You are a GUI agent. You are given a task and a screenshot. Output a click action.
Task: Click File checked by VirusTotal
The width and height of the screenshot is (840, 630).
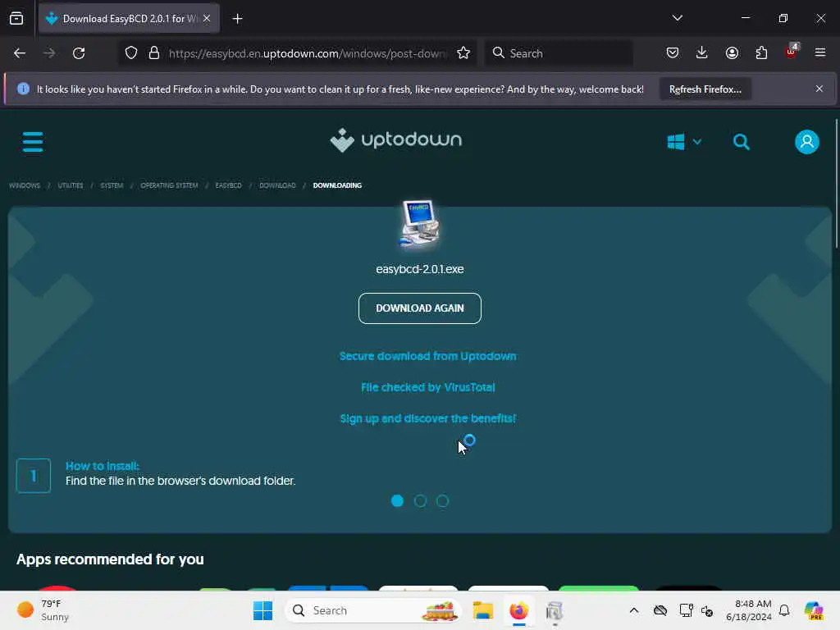pyautogui.click(x=427, y=387)
